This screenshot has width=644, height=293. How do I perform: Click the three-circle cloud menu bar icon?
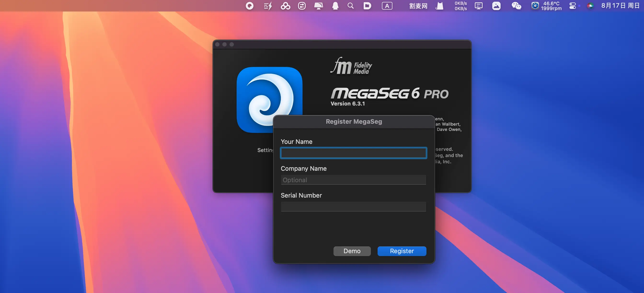coord(285,6)
